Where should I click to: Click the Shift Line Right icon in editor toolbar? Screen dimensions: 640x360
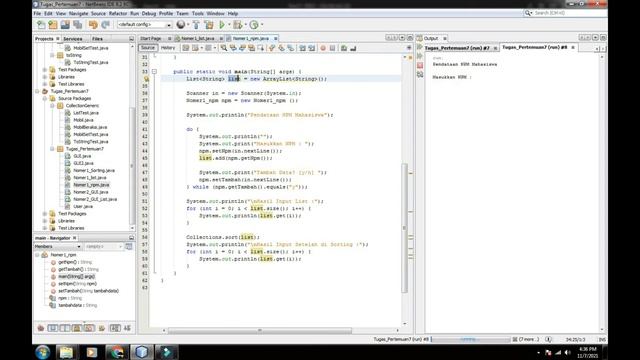312,48
